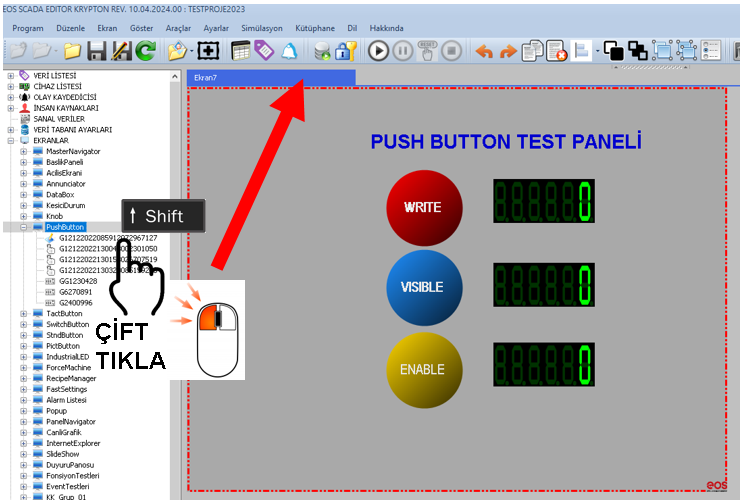
Task: Select the numeric display next to WRITE
Action: [544, 201]
